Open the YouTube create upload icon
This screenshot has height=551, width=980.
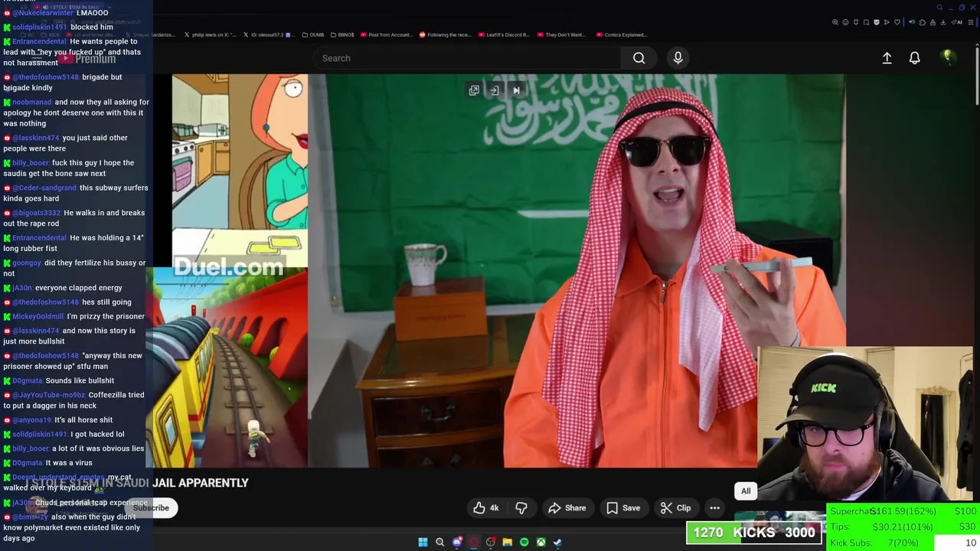point(887,58)
